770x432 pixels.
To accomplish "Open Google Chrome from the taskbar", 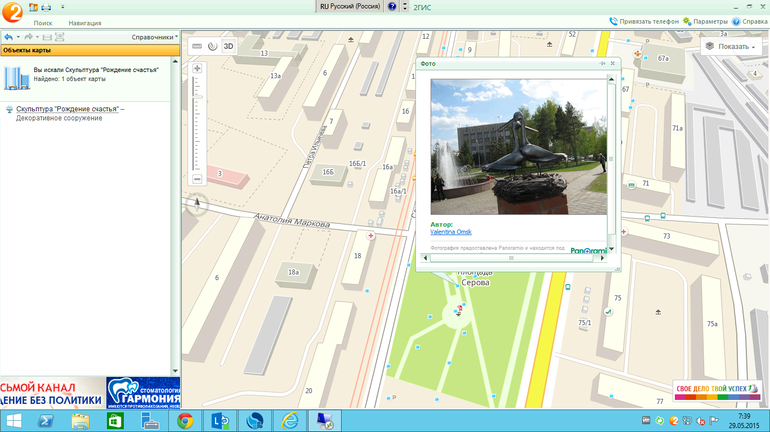I will [185, 421].
